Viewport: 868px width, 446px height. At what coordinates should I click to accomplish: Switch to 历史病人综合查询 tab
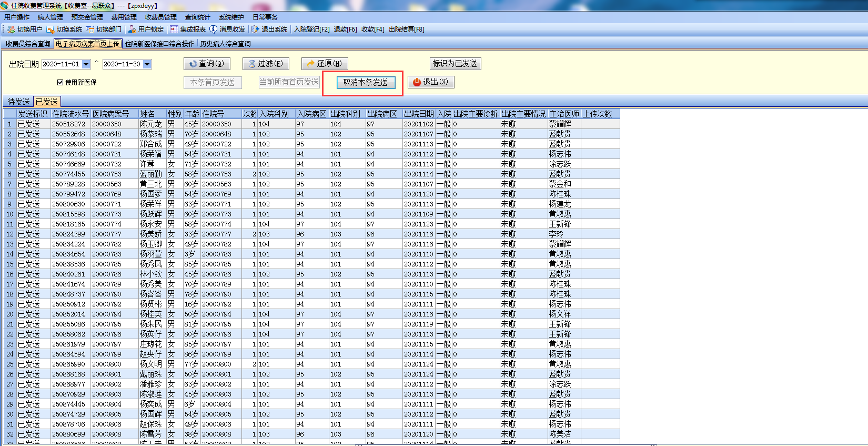[225, 44]
